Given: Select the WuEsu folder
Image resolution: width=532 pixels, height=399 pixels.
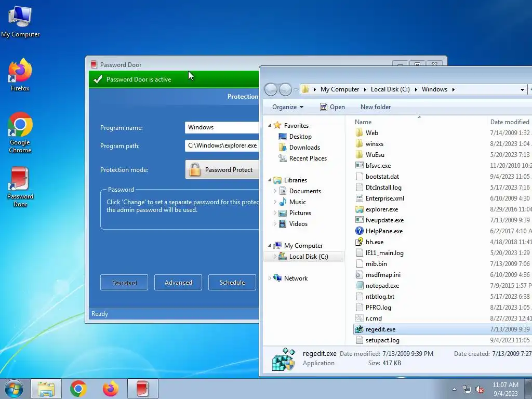Looking at the screenshot, I should pos(375,154).
